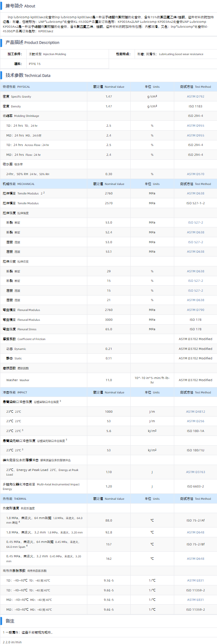Click the 产品描述 Product Description heading
This screenshot has width=217, height=644.
click(x=32, y=42)
